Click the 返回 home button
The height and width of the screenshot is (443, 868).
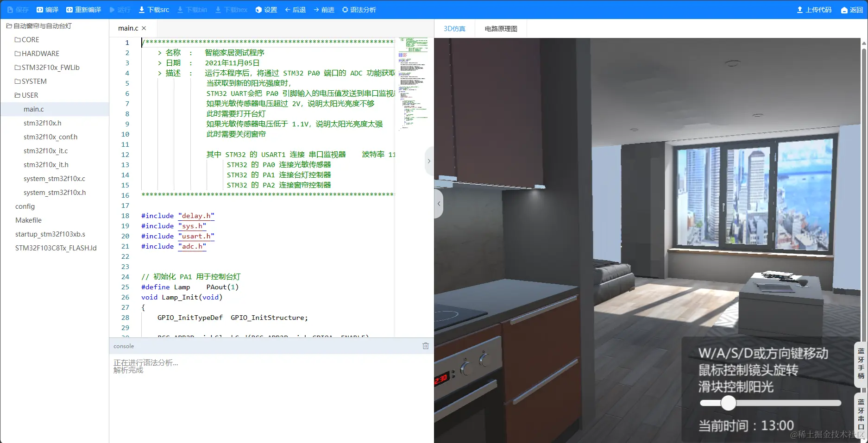852,10
